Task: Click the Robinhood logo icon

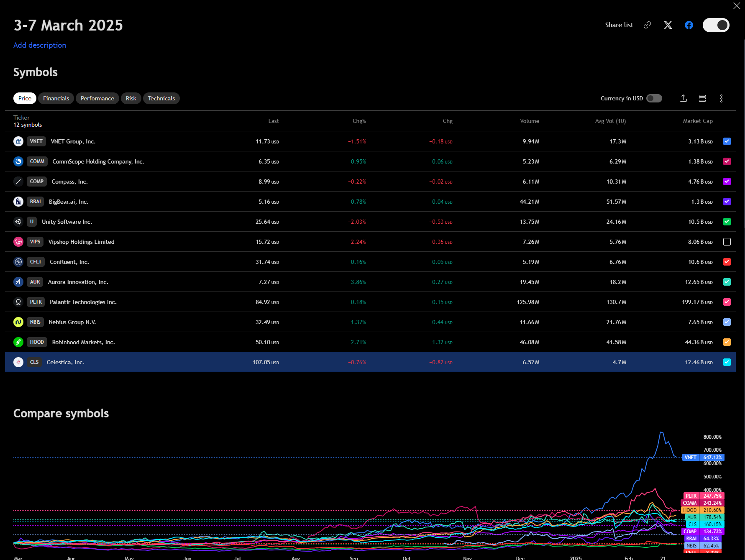Action: [18, 342]
